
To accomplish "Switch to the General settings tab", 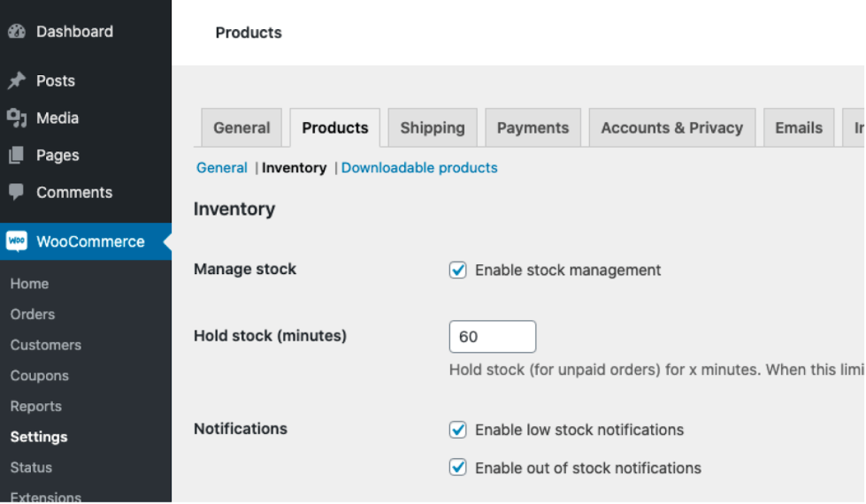I will pyautogui.click(x=241, y=128).
